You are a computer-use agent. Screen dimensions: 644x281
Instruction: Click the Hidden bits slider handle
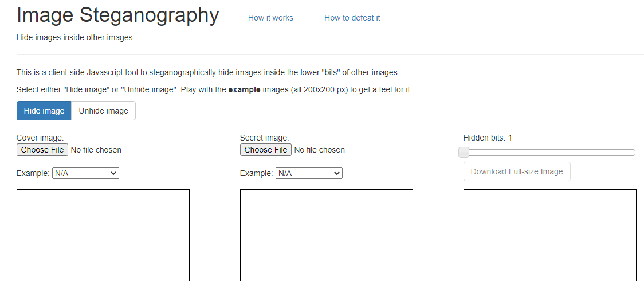coord(464,152)
